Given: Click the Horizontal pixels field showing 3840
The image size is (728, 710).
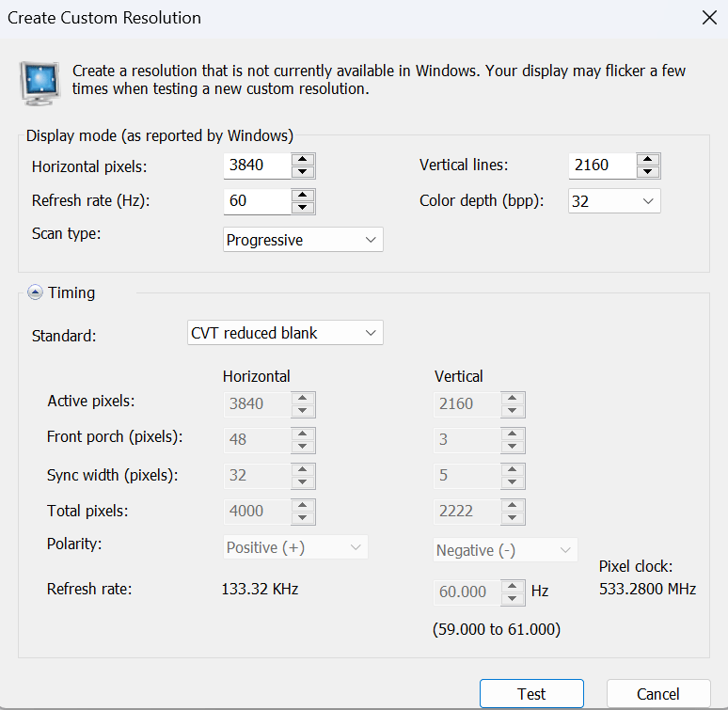Looking at the screenshot, I should pyautogui.click(x=257, y=166).
